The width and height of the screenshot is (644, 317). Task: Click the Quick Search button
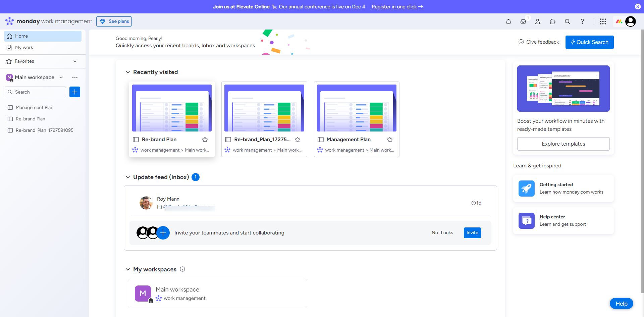click(590, 42)
